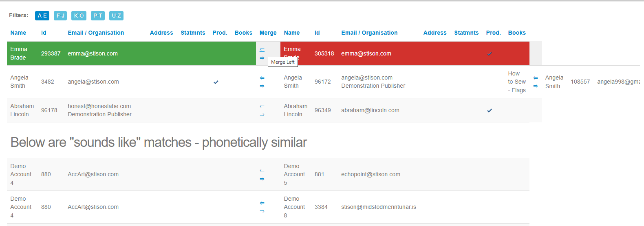Click second Prod. column header
644x226 pixels.
[493, 33]
